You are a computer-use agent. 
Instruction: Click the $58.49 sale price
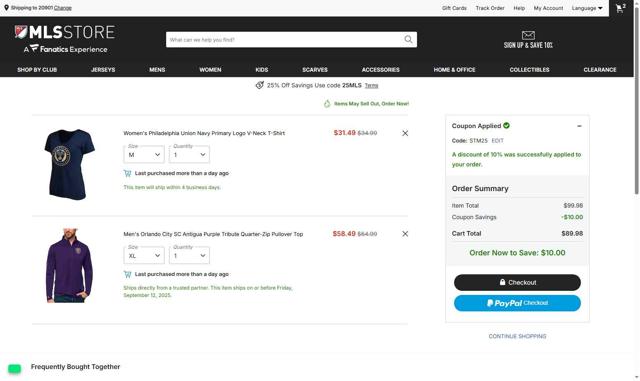pos(344,234)
